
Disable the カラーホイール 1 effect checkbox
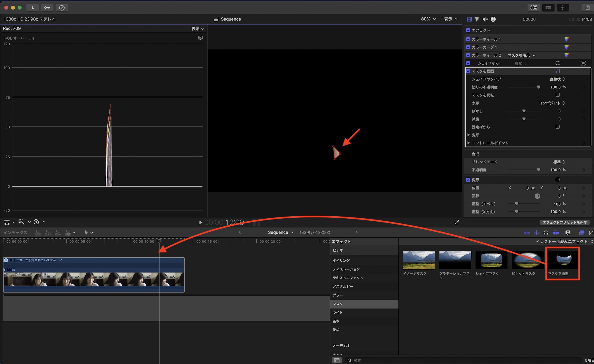(x=468, y=39)
